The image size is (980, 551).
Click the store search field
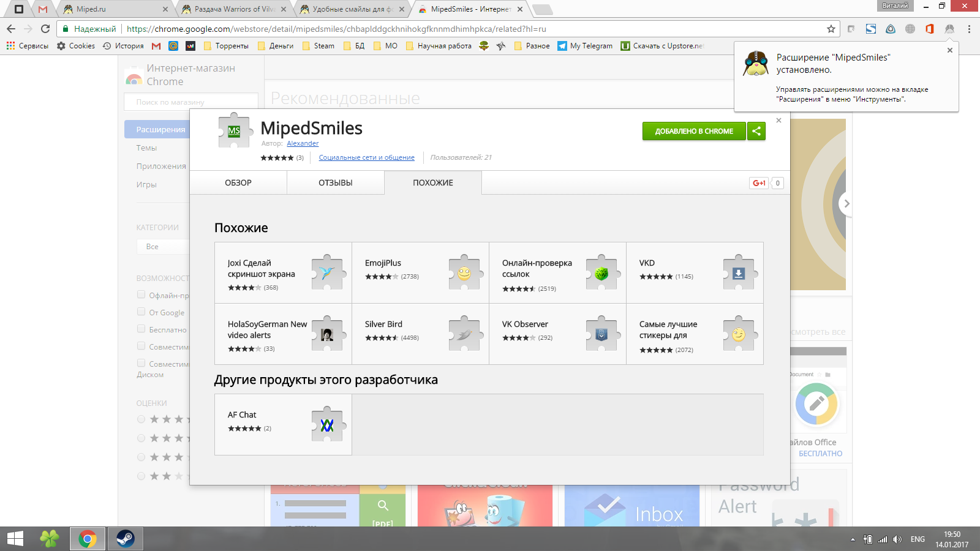point(191,102)
